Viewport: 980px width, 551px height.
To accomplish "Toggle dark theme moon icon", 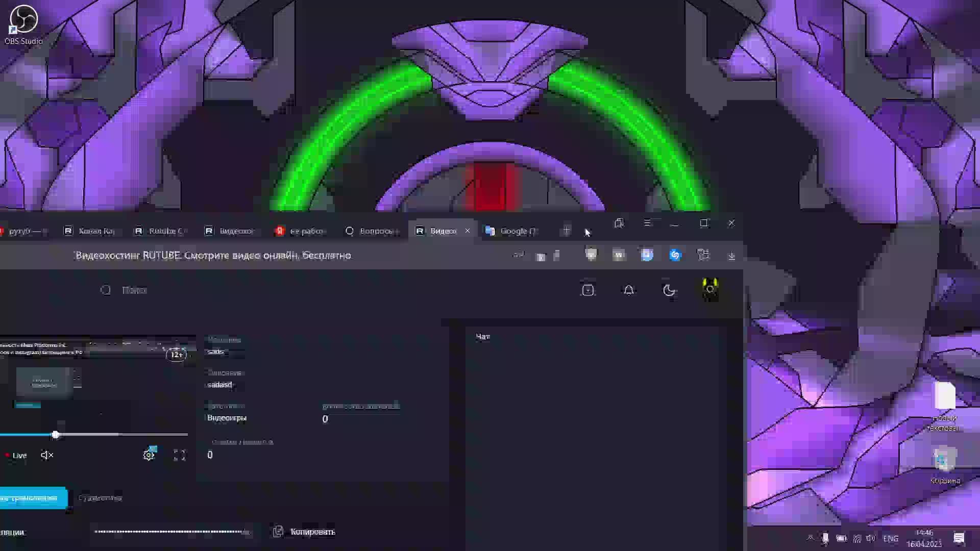I will click(669, 290).
